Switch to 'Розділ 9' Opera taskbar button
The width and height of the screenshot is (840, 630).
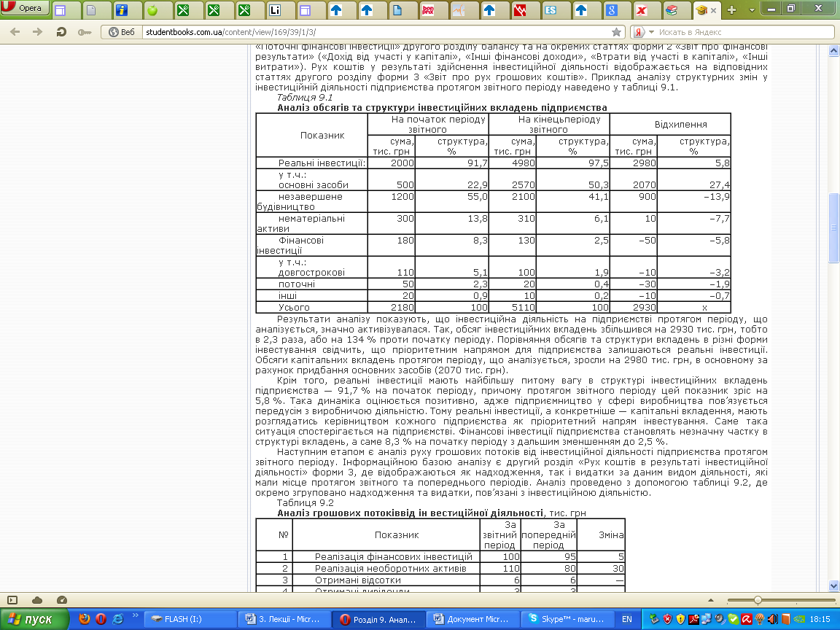click(378, 619)
